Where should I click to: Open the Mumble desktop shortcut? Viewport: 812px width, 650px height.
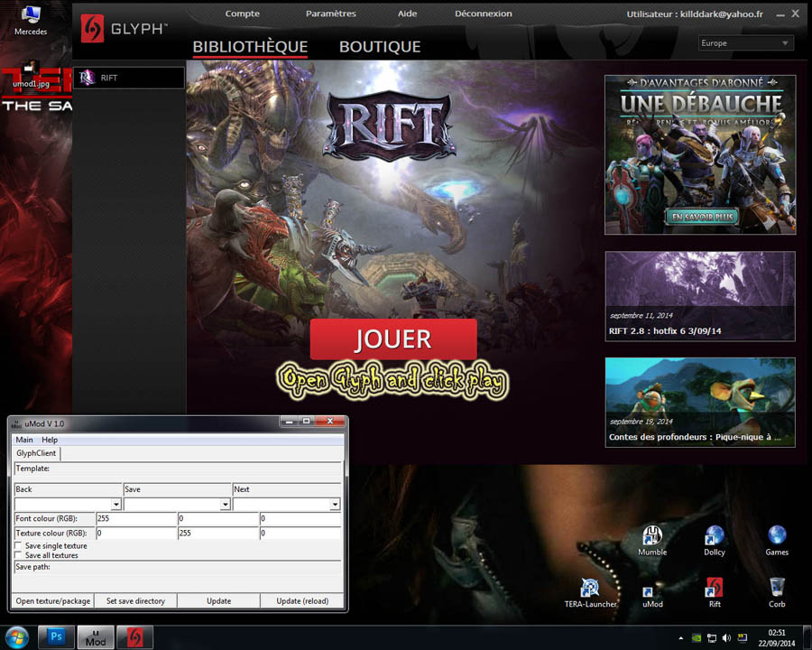click(652, 537)
